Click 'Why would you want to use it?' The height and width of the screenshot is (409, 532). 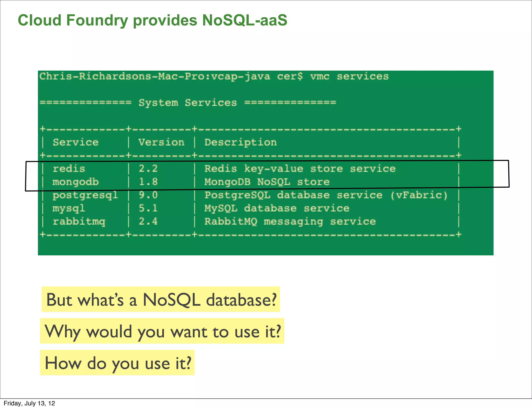click(x=162, y=331)
